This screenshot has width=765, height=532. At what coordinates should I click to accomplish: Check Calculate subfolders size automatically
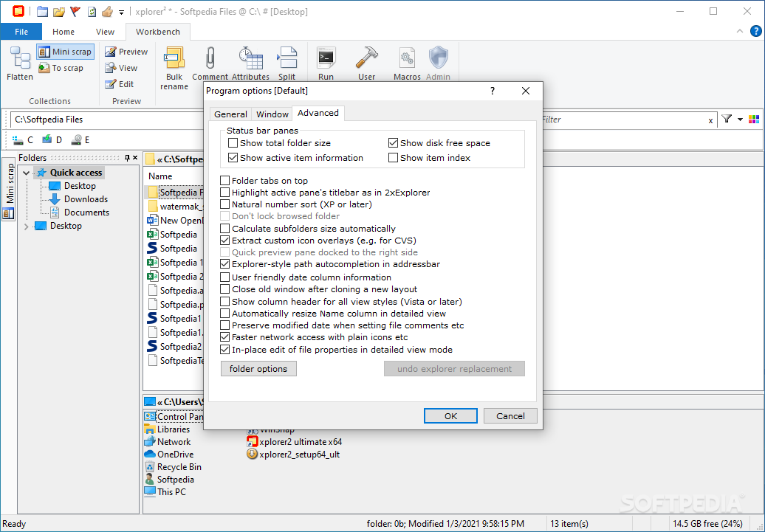coord(225,228)
